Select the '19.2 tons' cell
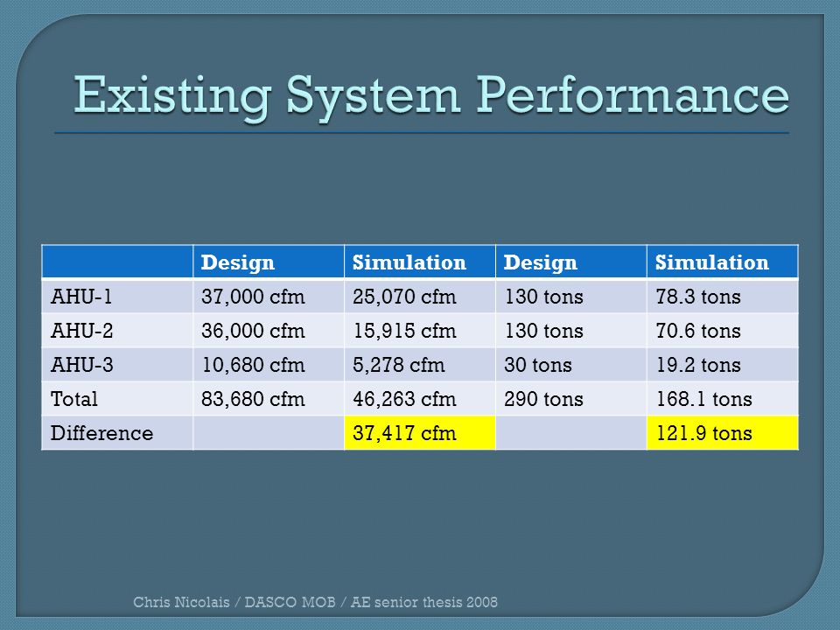 click(722, 365)
